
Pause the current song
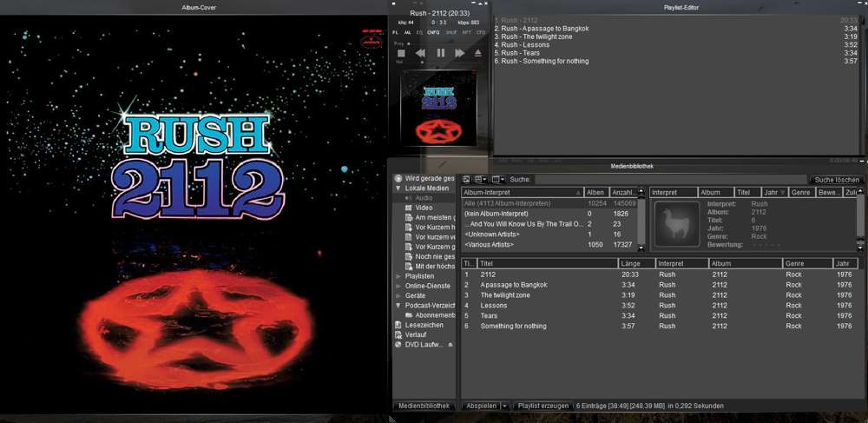click(440, 53)
